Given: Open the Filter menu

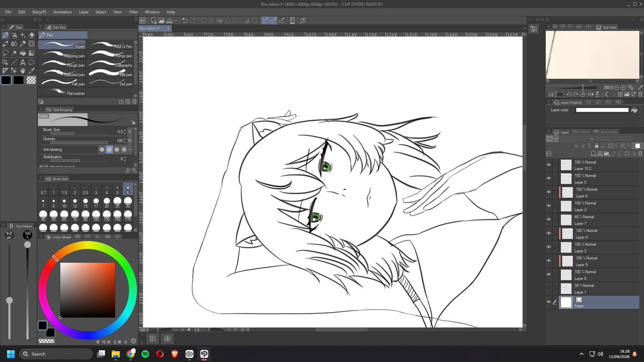Looking at the screenshot, I should (x=134, y=12).
